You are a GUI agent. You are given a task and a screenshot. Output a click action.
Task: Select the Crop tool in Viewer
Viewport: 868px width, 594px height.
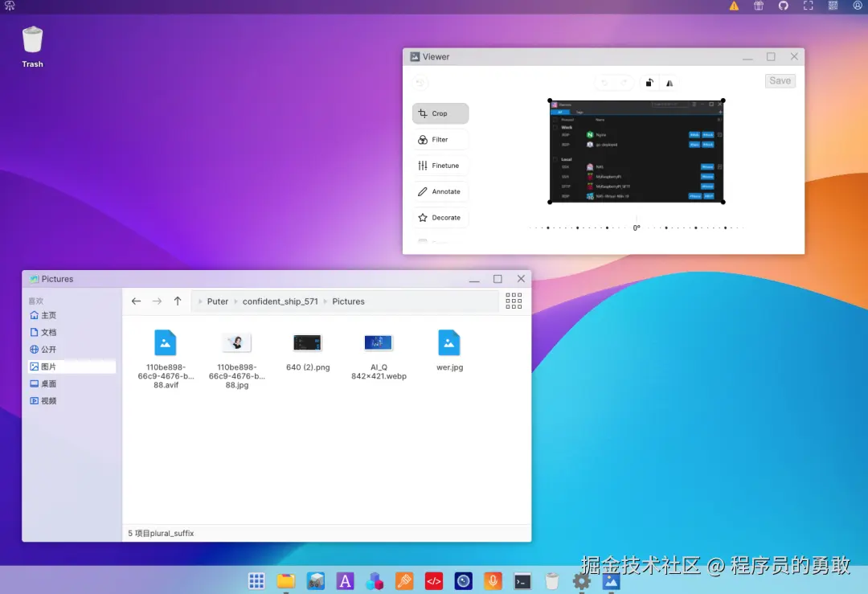point(440,113)
